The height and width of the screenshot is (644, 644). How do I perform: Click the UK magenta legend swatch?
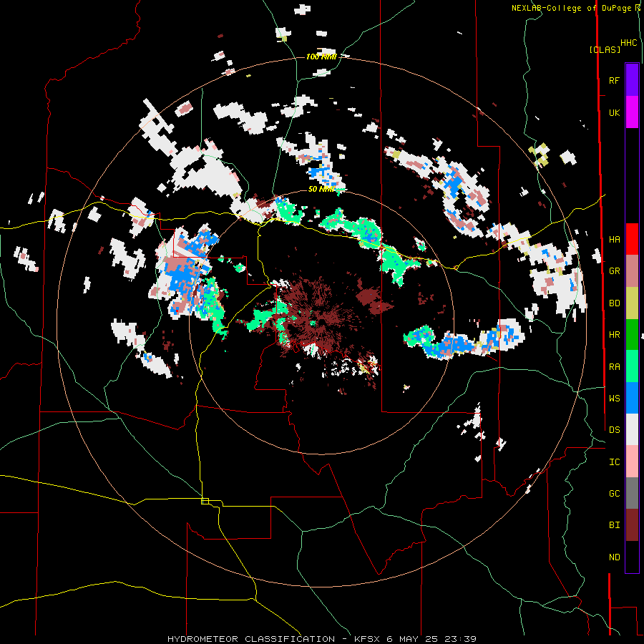tap(632, 112)
